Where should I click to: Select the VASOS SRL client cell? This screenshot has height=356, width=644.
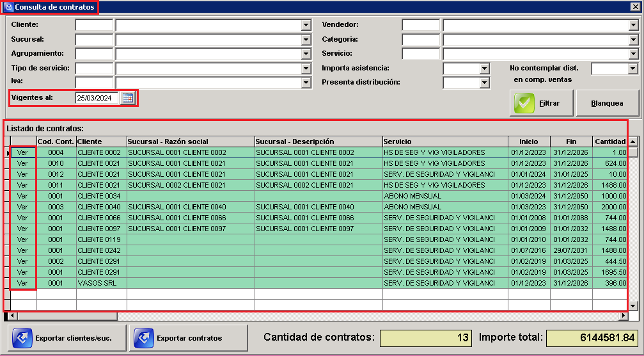tap(102, 283)
